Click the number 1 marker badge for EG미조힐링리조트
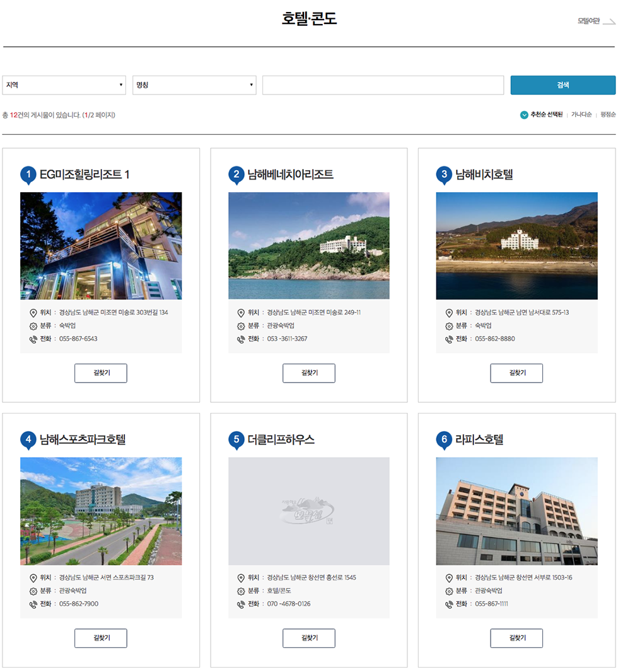The height and width of the screenshot is (672, 618). click(28, 175)
